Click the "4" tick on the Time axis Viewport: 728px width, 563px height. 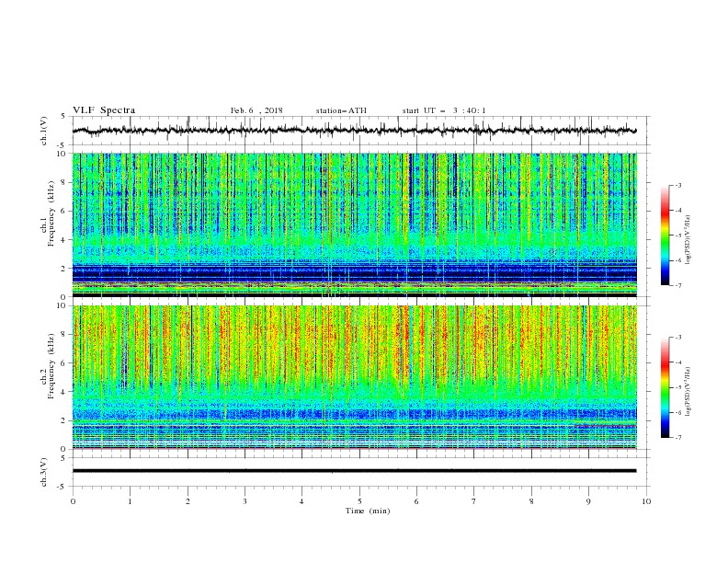(301, 501)
